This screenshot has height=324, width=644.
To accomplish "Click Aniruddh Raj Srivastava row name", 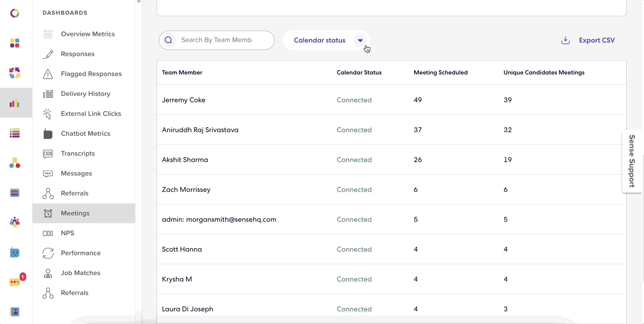I will click(200, 130).
